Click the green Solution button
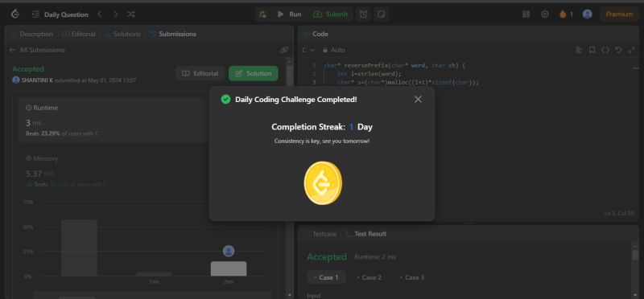This screenshot has height=299, width=644. [254, 73]
